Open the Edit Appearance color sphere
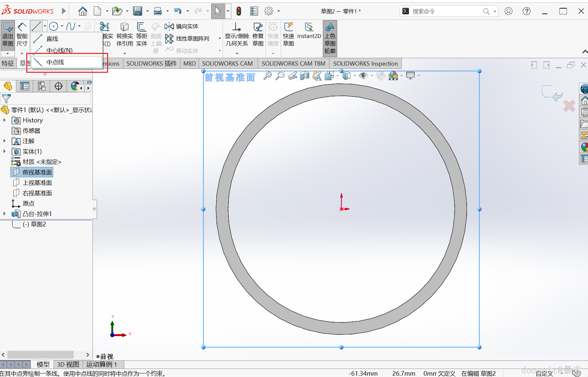The height and width of the screenshot is (377, 588). 393,76
